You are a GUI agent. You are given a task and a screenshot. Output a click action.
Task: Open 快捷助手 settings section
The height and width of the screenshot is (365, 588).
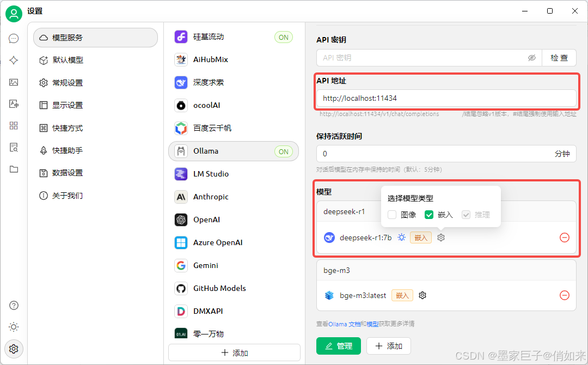click(96, 150)
